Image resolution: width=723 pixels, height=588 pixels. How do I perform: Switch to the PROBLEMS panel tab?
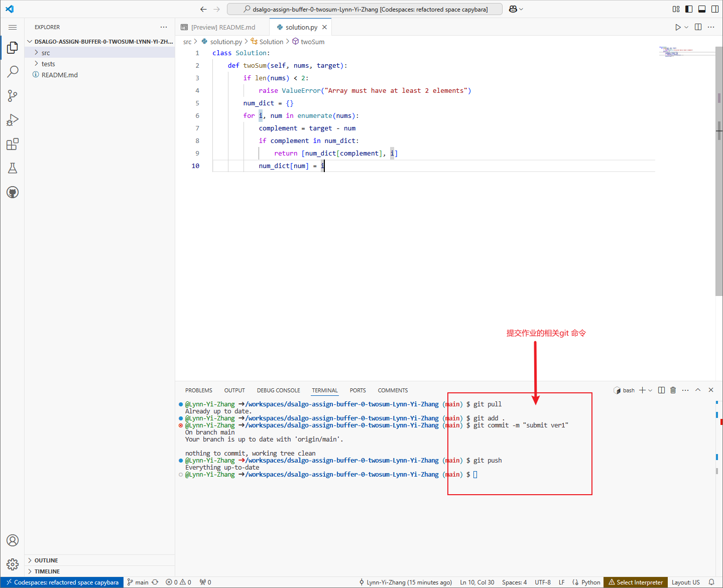(x=198, y=390)
